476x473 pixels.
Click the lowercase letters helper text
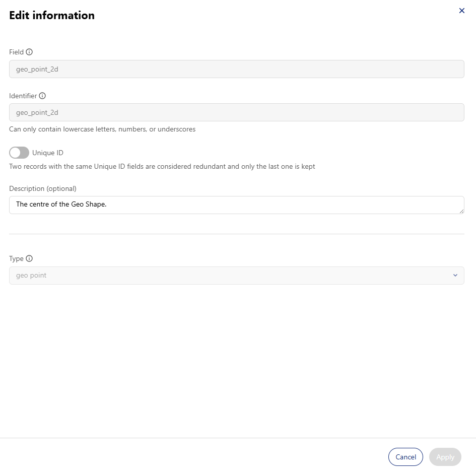point(102,129)
